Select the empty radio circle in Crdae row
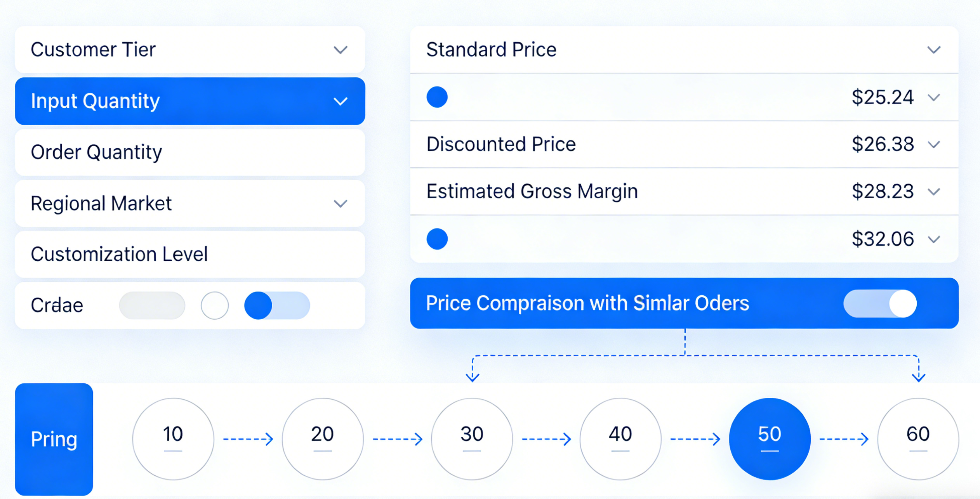Viewport: 980px width, 499px height. tap(215, 305)
